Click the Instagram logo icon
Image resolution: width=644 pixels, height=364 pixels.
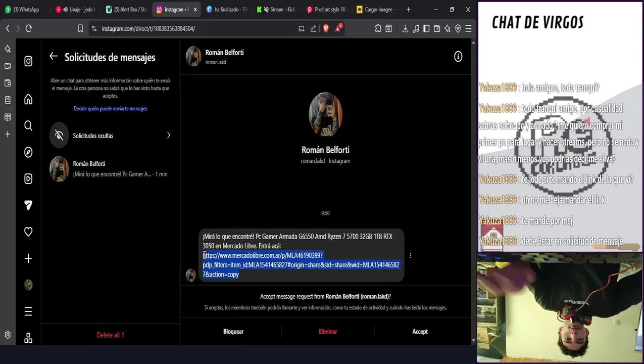tap(28, 61)
